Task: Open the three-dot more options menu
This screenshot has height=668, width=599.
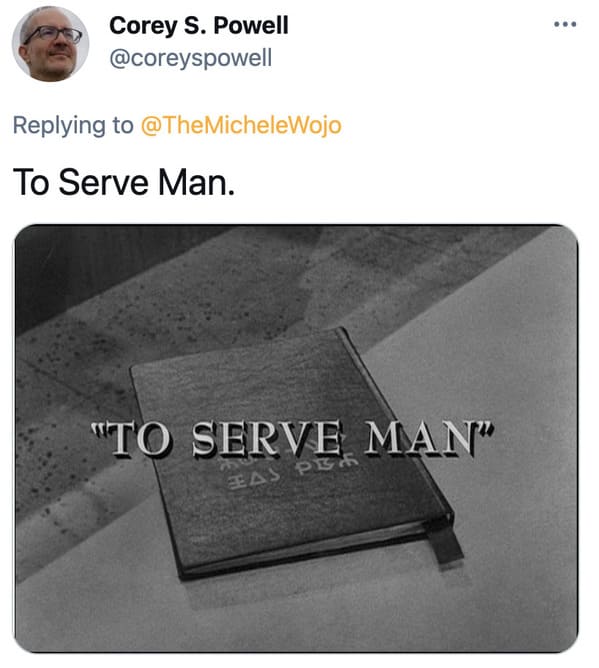Action: 565,24
